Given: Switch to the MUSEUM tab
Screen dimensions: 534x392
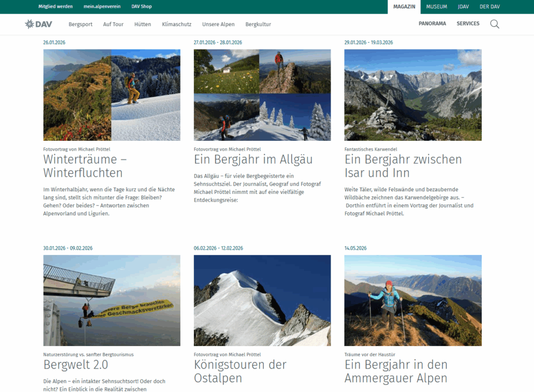Looking at the screenshot, I should (x=436, y=7).
